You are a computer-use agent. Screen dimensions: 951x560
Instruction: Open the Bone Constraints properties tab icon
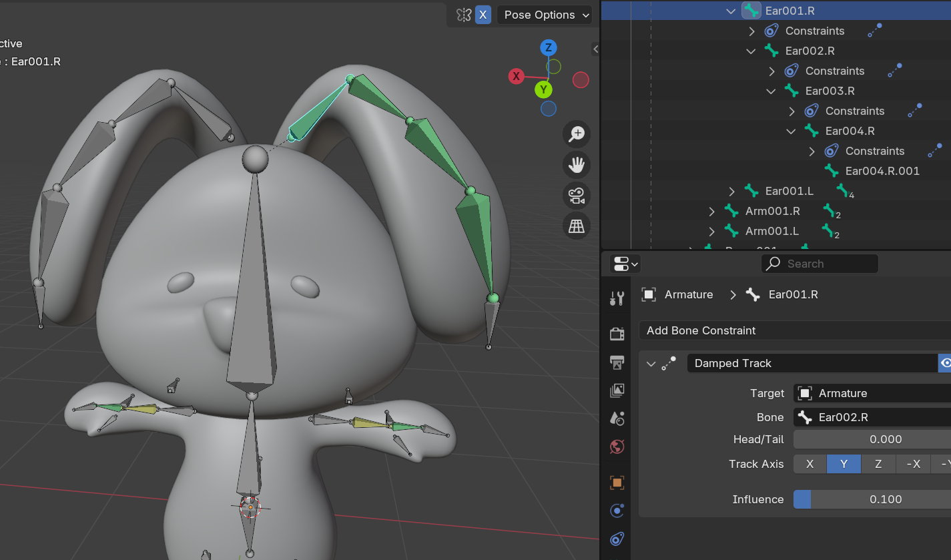[x=617, y=539]
